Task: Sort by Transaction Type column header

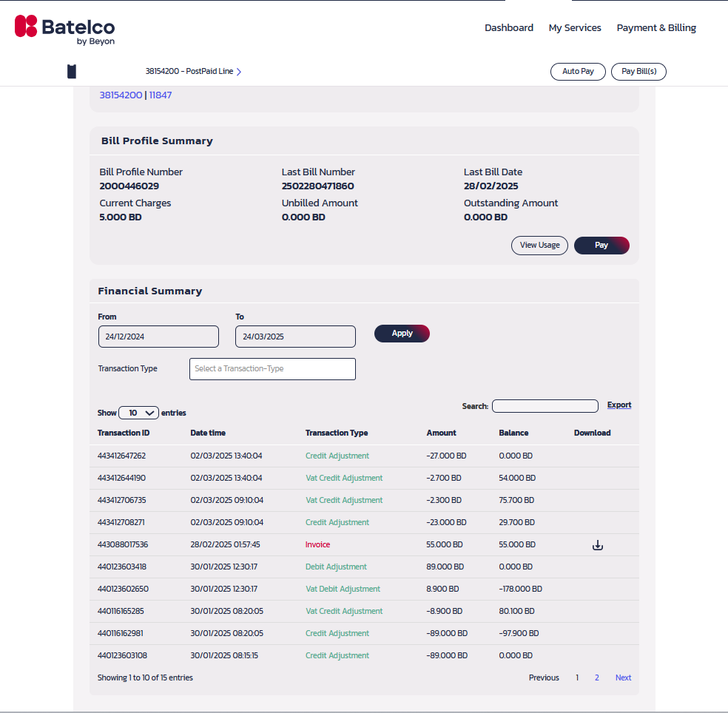Action: (337, 433)
